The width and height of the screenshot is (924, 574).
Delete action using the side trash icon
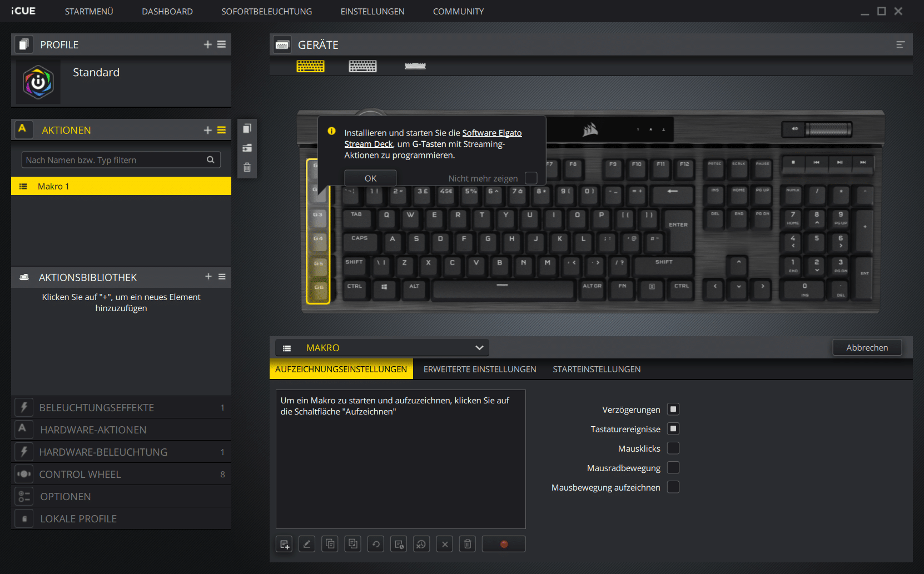pos(247,167)
